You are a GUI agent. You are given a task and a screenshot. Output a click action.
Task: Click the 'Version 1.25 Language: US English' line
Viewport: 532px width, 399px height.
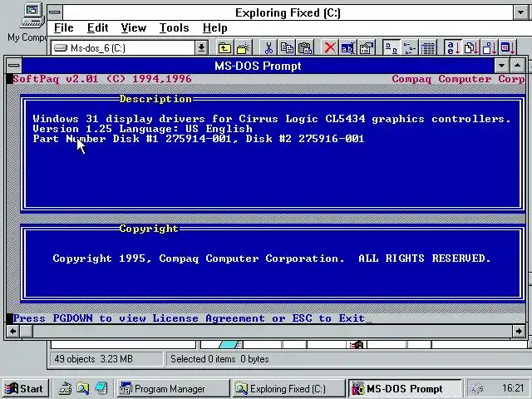(142, 129)
